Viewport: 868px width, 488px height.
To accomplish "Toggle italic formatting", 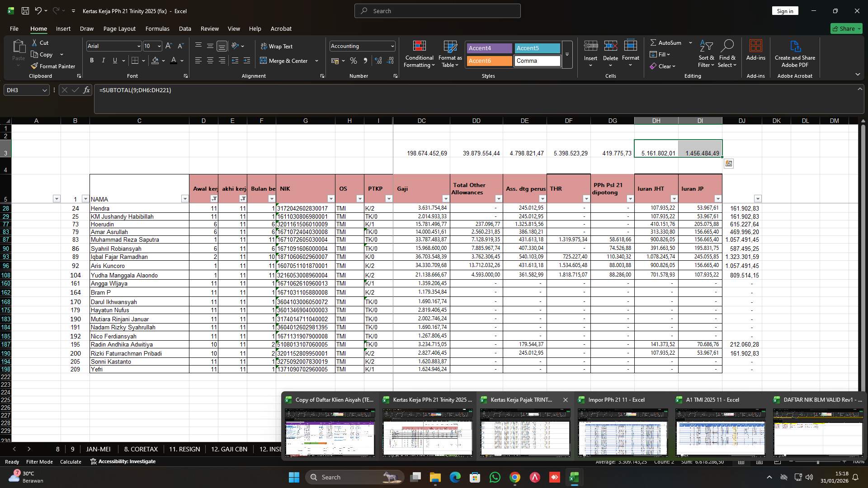I will click(103, 60).
